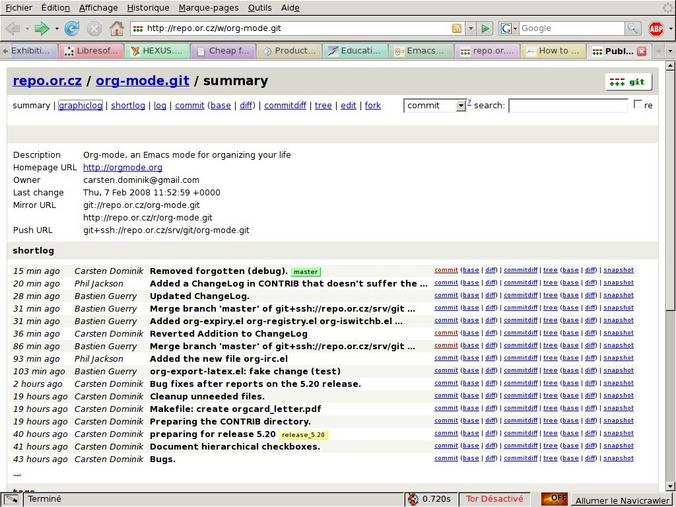The width and height of the screenshot is (676, 507).
Task: Click the site favicon in the address bar
Action: coord(138,28)
